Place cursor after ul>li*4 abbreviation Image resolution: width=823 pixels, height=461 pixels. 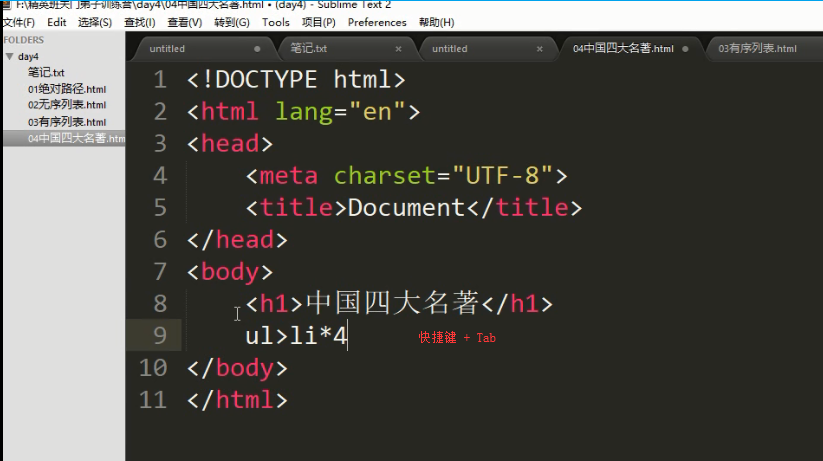[348, 336]
